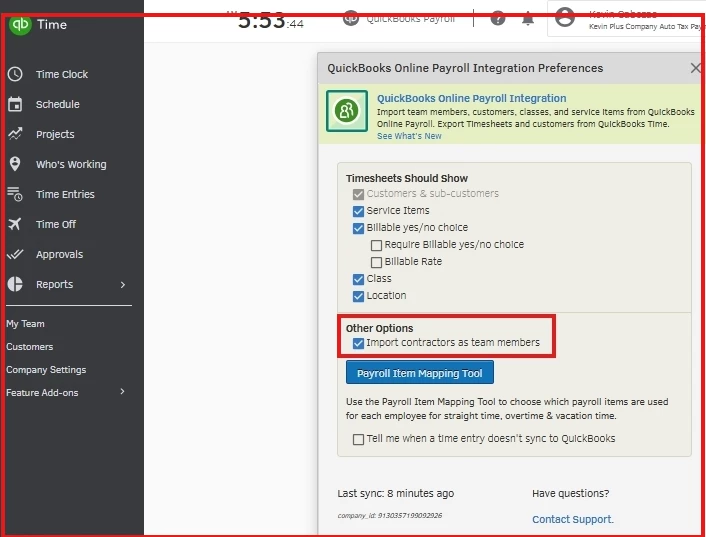Click the Approvals double-checkmark icon
Viewport: 706px width, 537px height.
pos(15,254)
